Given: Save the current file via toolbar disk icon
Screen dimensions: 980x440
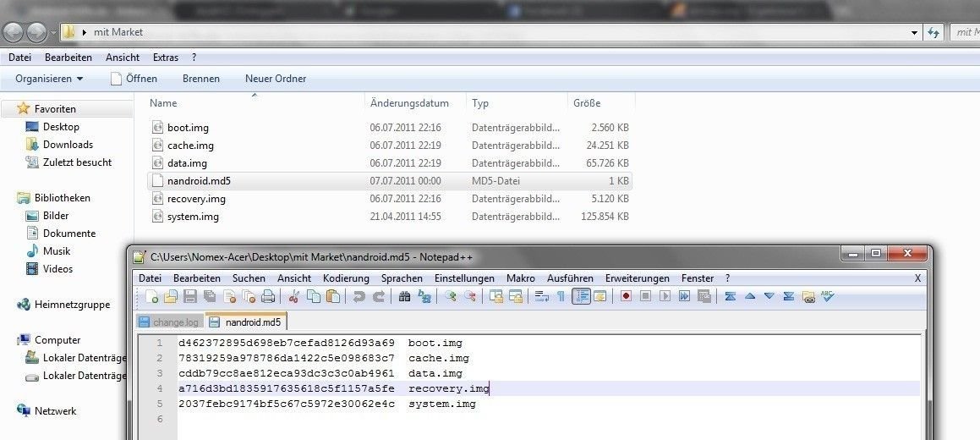Looking at the screenshot, I should pos(190,296).
